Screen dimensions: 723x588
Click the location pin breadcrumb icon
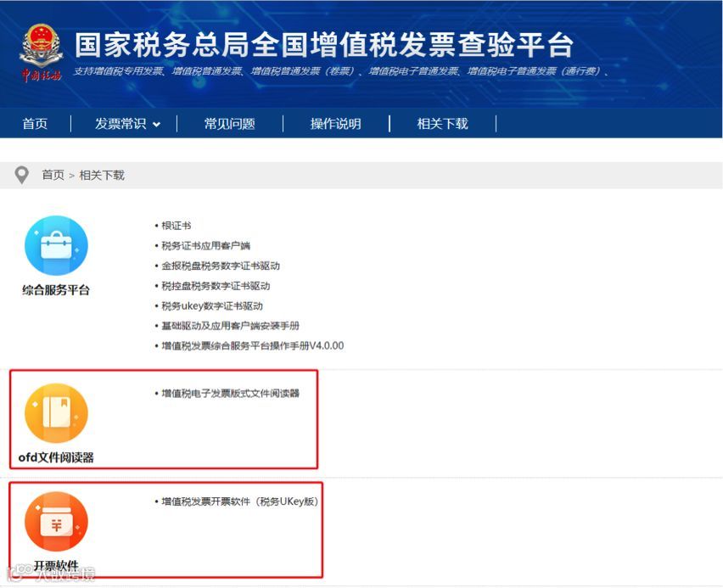22,176
